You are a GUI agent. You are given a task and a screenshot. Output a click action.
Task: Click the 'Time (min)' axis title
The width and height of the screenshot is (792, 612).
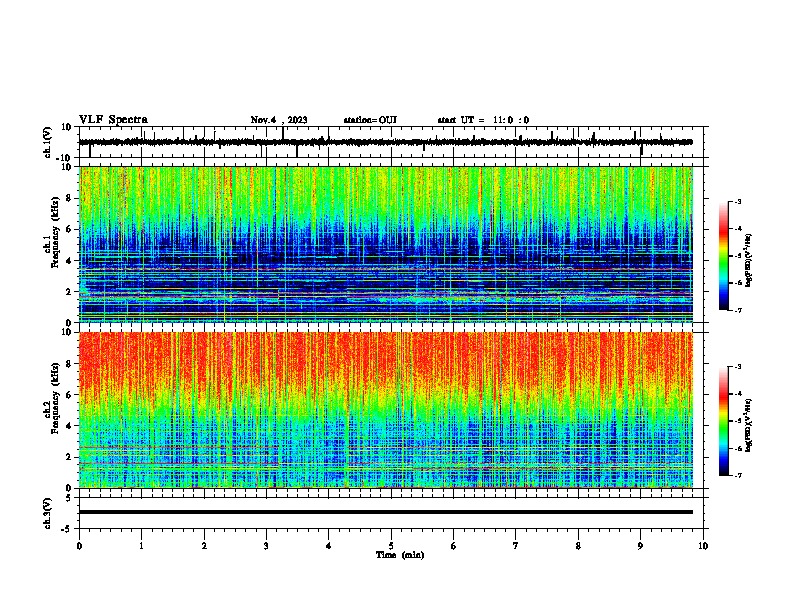[400, 555]
